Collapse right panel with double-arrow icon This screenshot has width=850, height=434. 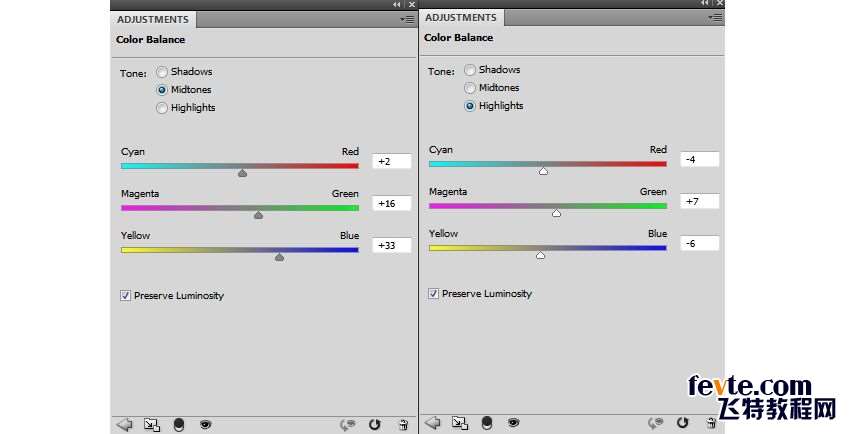tap(704, 3)
